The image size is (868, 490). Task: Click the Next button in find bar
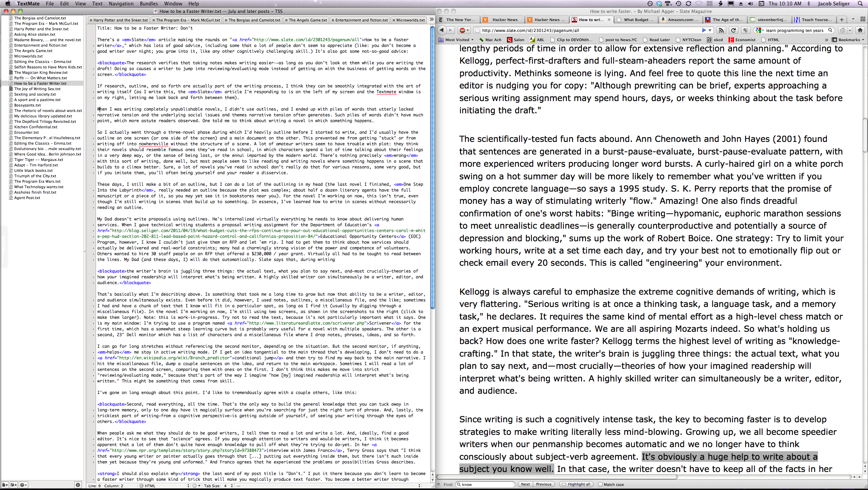pos(525,485)
